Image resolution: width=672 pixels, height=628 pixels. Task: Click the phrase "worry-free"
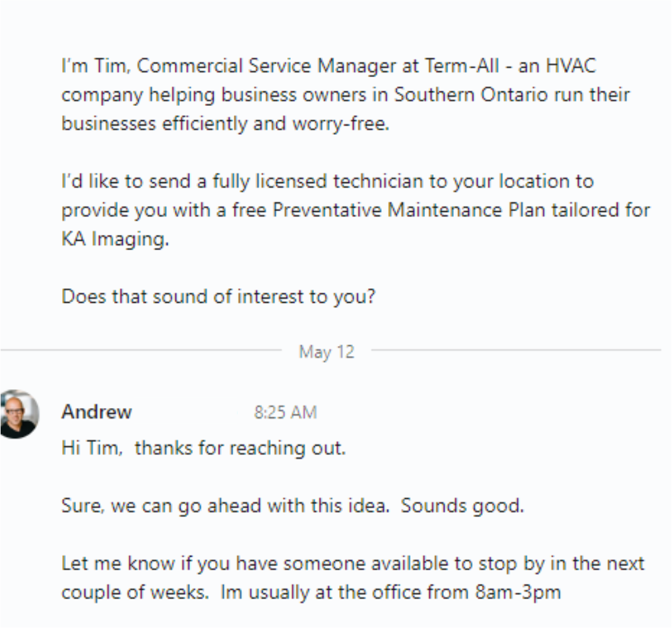(340, 124)
